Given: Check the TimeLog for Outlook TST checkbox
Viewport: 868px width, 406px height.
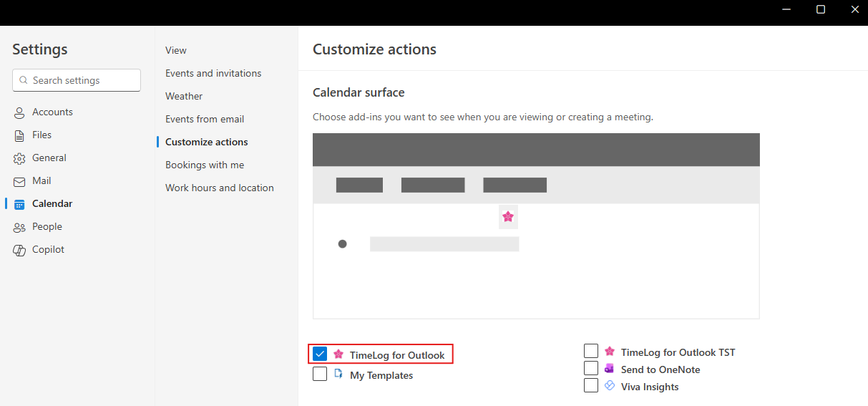Looking at the screenshot, I should pyautogui.click(x=591, y=351).
